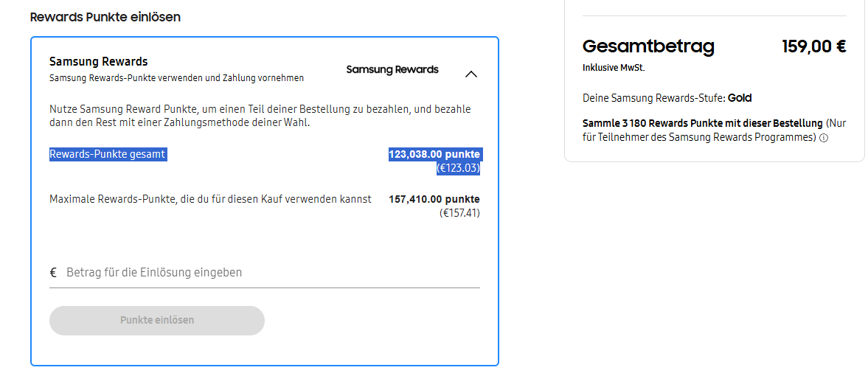Click the '123,038.00 punkte' value
Image resolution: width=868 pixels, height=373 pixels.
(434, 155)
